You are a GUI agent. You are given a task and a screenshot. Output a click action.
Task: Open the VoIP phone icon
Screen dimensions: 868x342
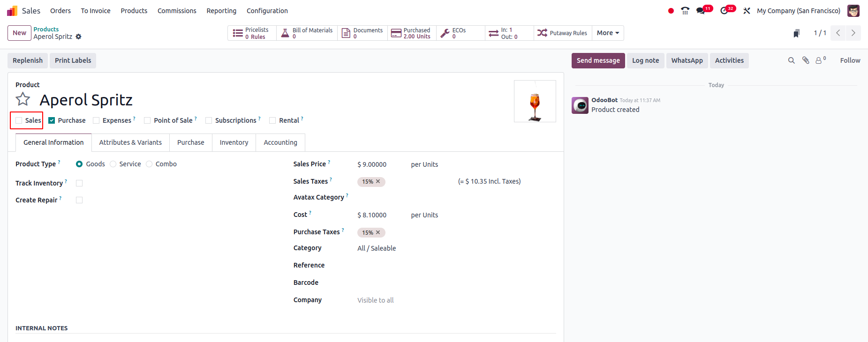click(x=685, y=11)
